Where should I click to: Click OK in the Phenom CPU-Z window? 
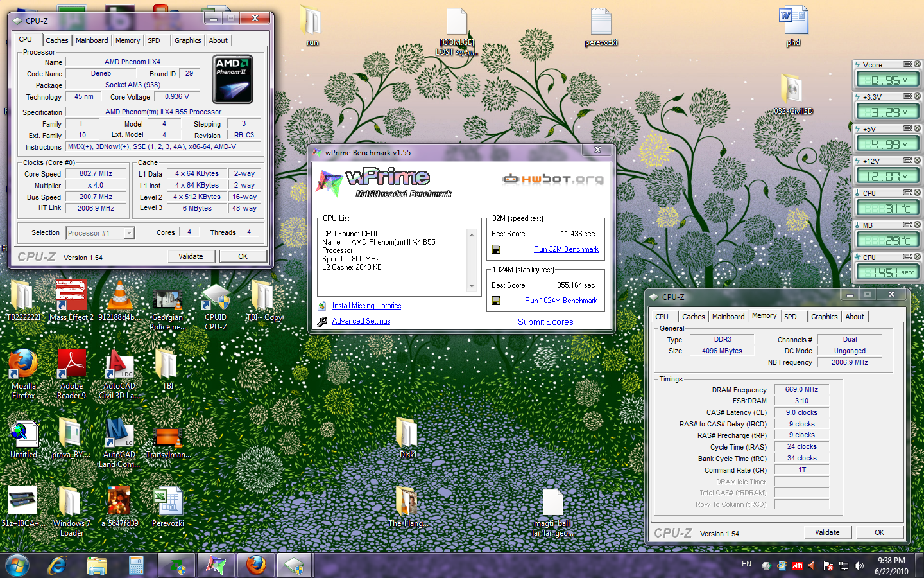pyautogui.click(x=243, y=256)
